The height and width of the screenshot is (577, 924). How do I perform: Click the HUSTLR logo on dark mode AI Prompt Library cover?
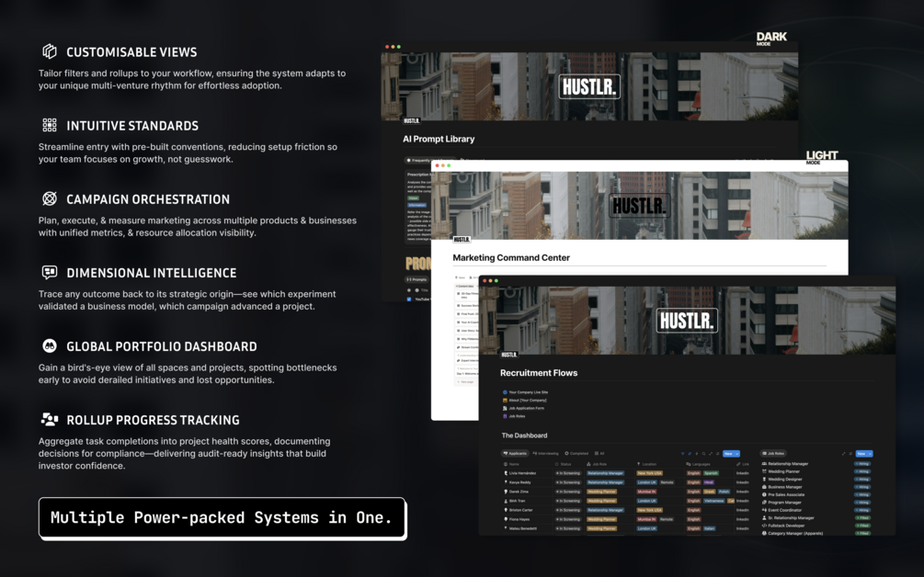[589, 86]
